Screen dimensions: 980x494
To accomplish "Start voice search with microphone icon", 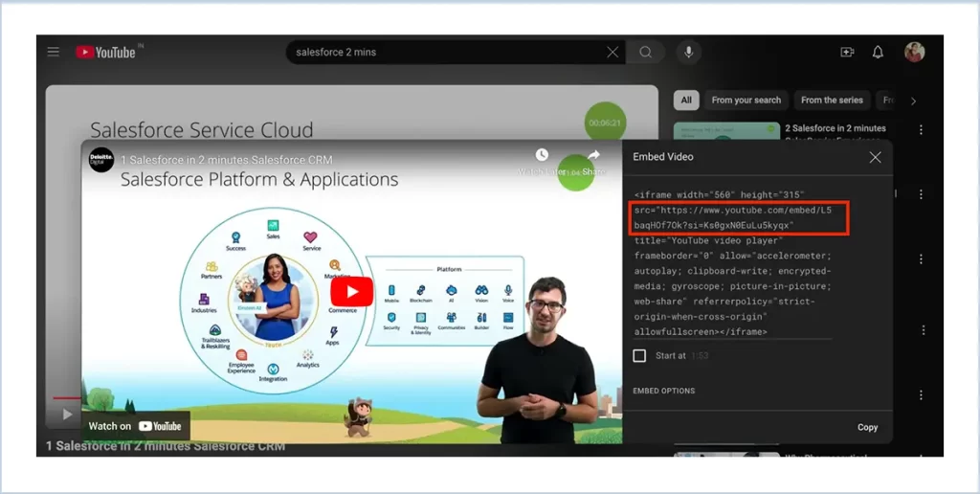I will 689,52.
